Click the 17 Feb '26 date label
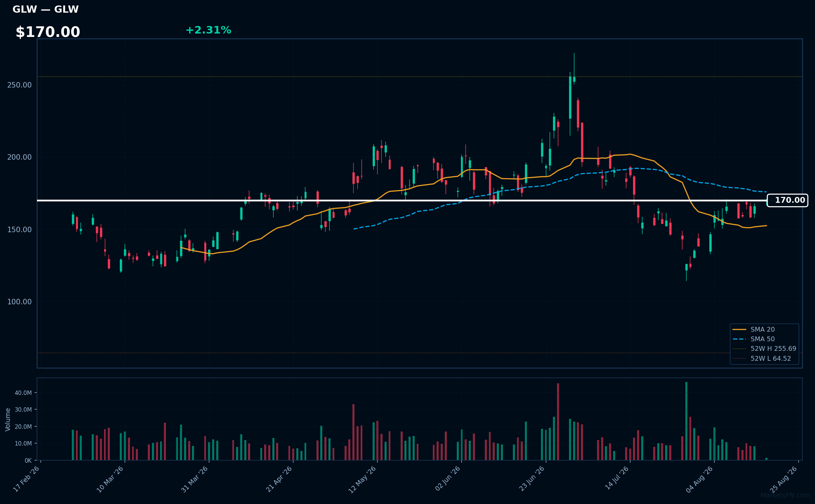 point(26,479)
